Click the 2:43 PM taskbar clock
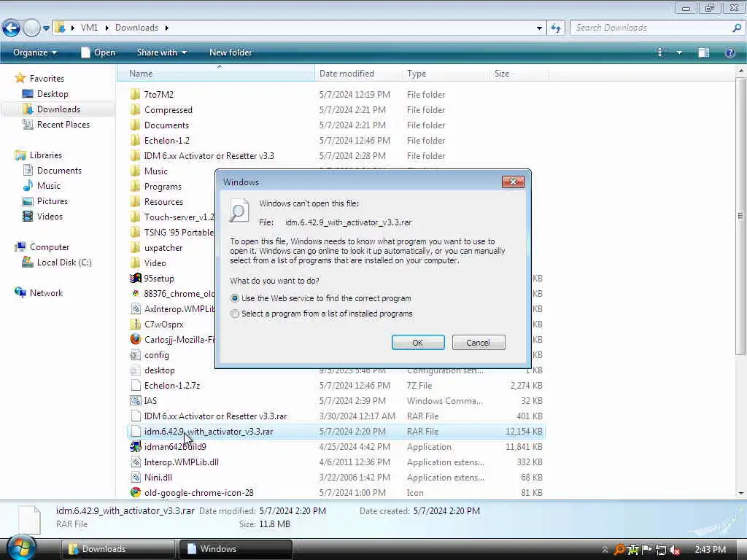This screenshot has width=747, height=560. (710, 550)
